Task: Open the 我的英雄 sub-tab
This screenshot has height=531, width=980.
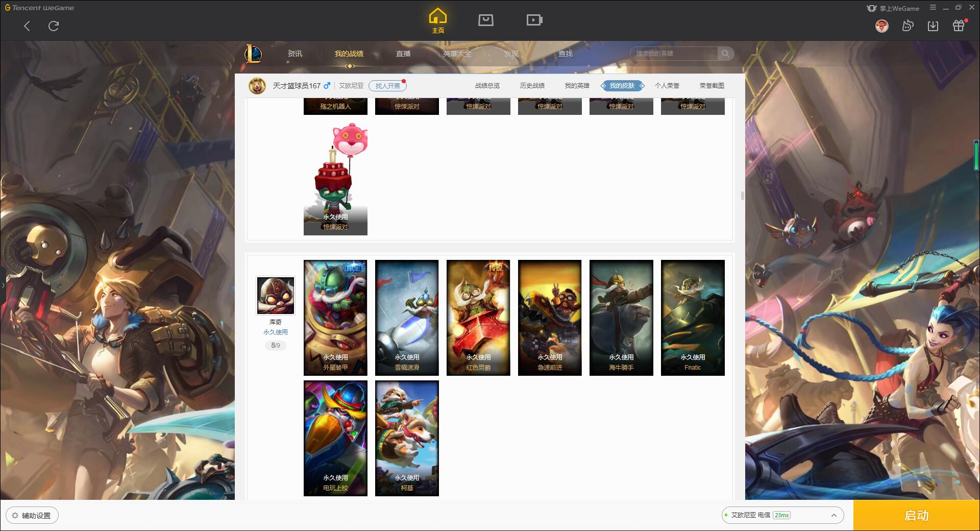Action: 577,86
